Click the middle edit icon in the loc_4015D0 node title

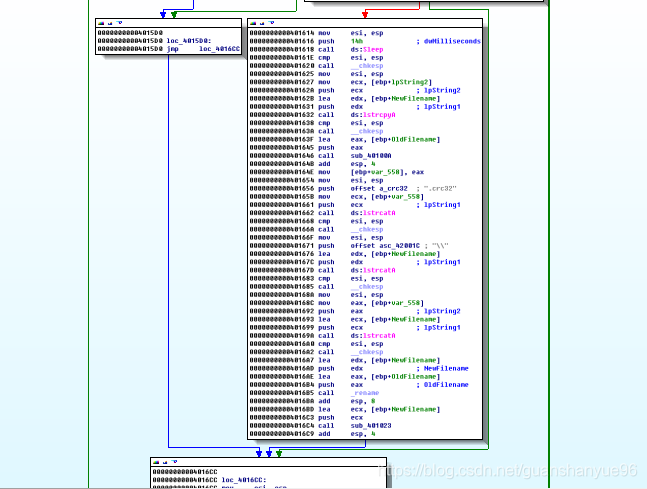point(110,23)
